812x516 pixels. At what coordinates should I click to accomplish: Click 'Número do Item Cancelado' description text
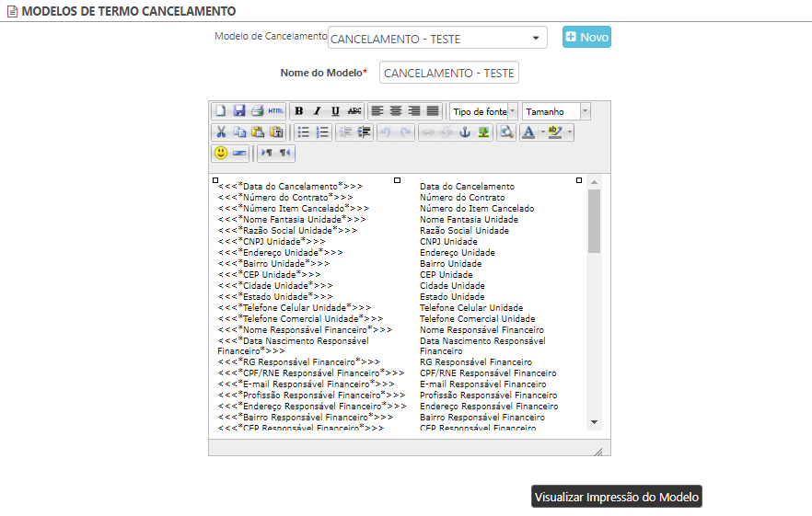(477, 208)
